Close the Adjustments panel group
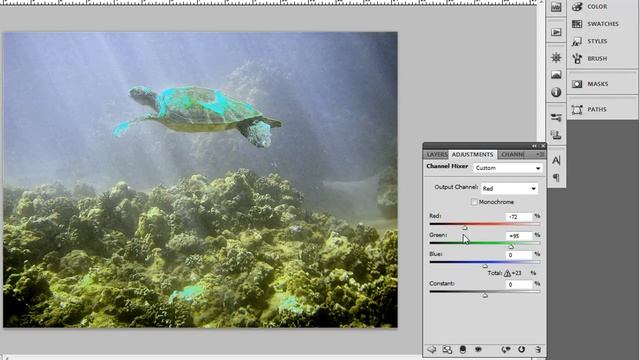The height and width of the screenshot is (360, 640). (543, 146)
